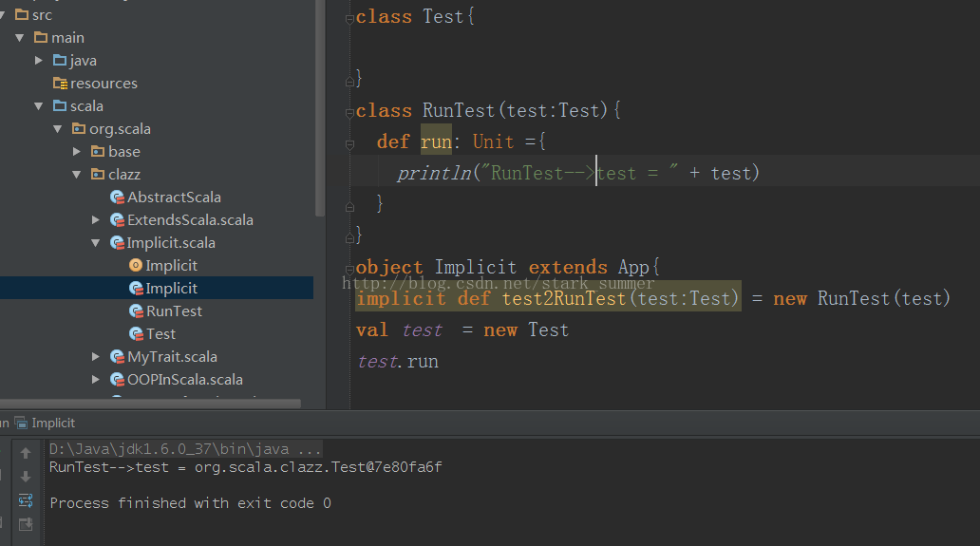
Task: Open ExtendsScala.scala from project tree
Action: coord(190,220)
